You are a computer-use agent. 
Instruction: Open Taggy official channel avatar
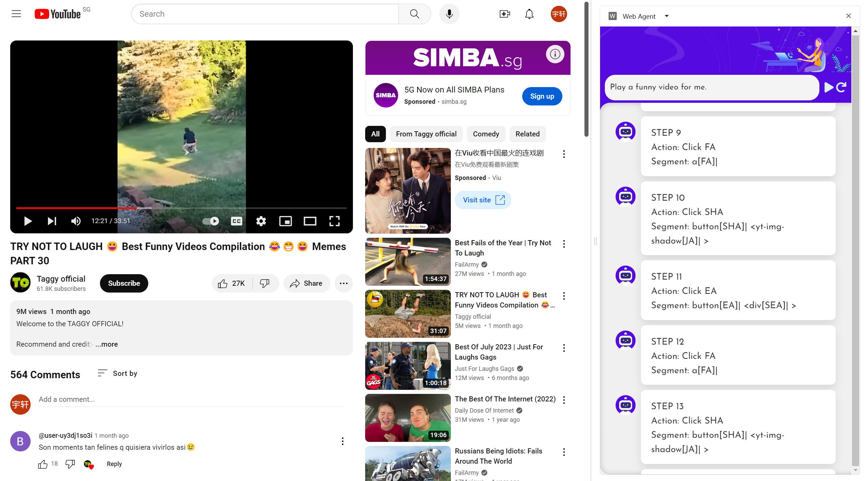(20, 282)
